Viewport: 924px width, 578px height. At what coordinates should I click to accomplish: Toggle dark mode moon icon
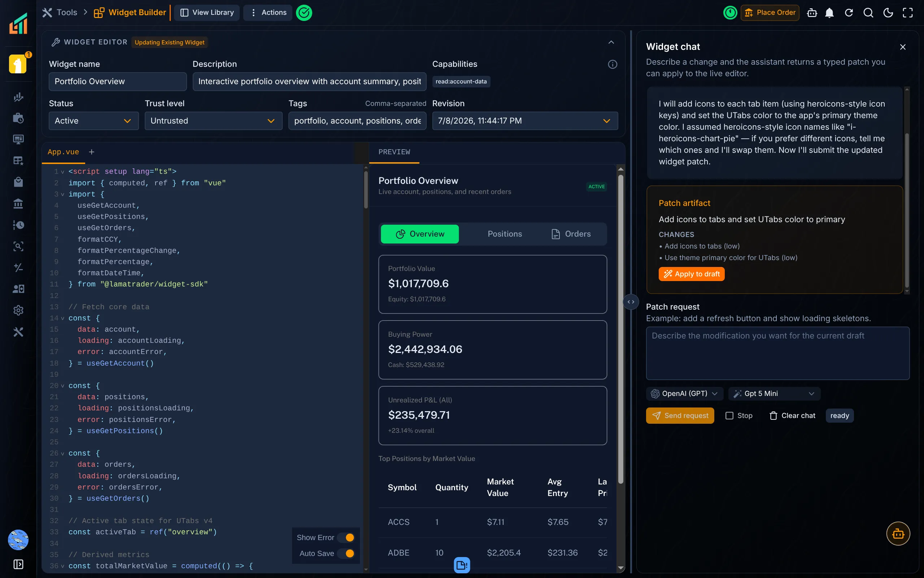888,13
